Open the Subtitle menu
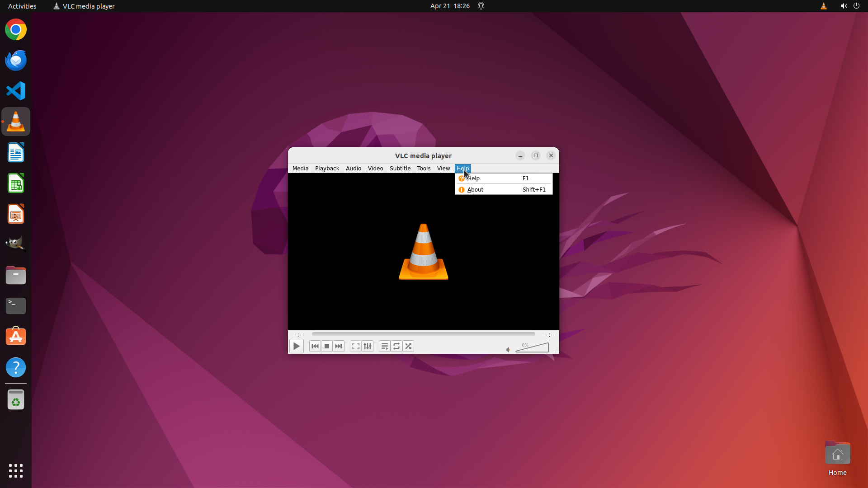This screenshot has height=488, width=868. pos(400,168)
